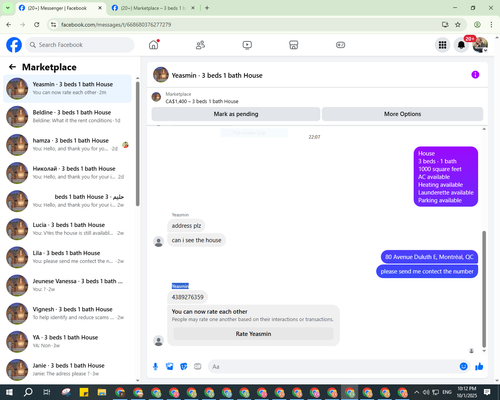Open the tab search dropdown arrow
Screen dimensions: 500x400
coord(8,8)
